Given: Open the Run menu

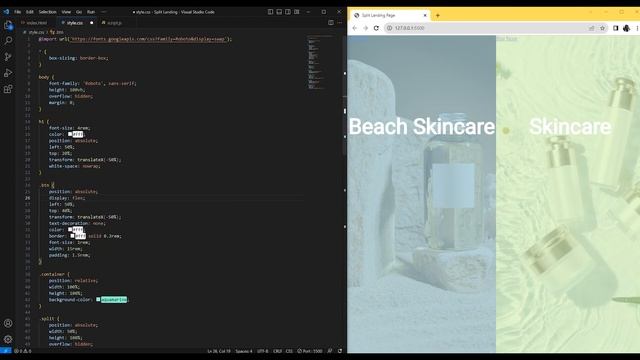Looking at the screenshot, I should pyautogui.click(x=91, y=12).
